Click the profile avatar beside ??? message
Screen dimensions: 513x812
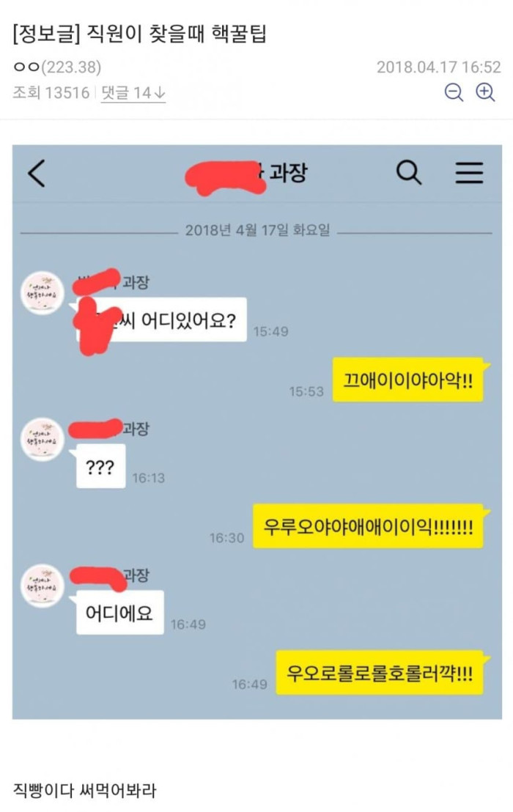pos(42,439)
